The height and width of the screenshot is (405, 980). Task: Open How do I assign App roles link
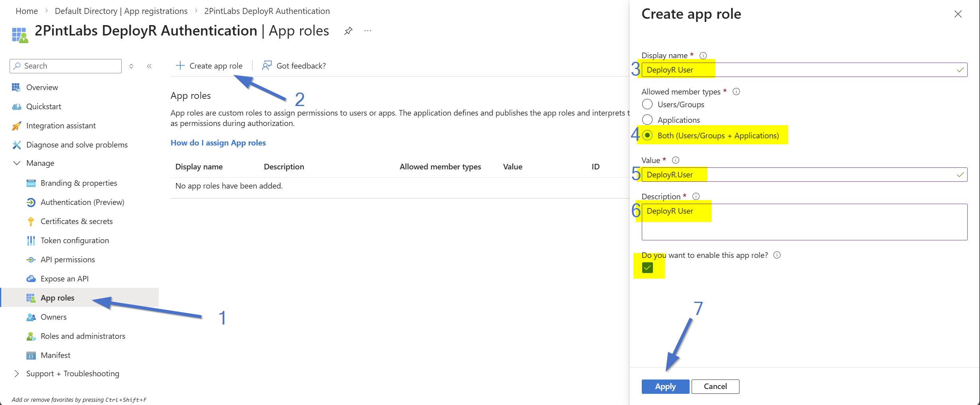click(x=218, y=143)
